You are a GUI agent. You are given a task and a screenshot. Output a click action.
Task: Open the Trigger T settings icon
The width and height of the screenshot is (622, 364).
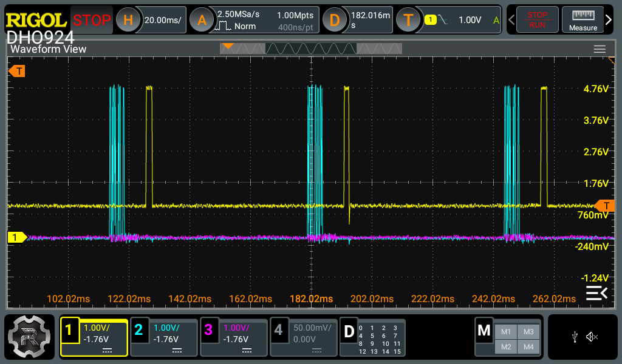[x=408, y=21]
